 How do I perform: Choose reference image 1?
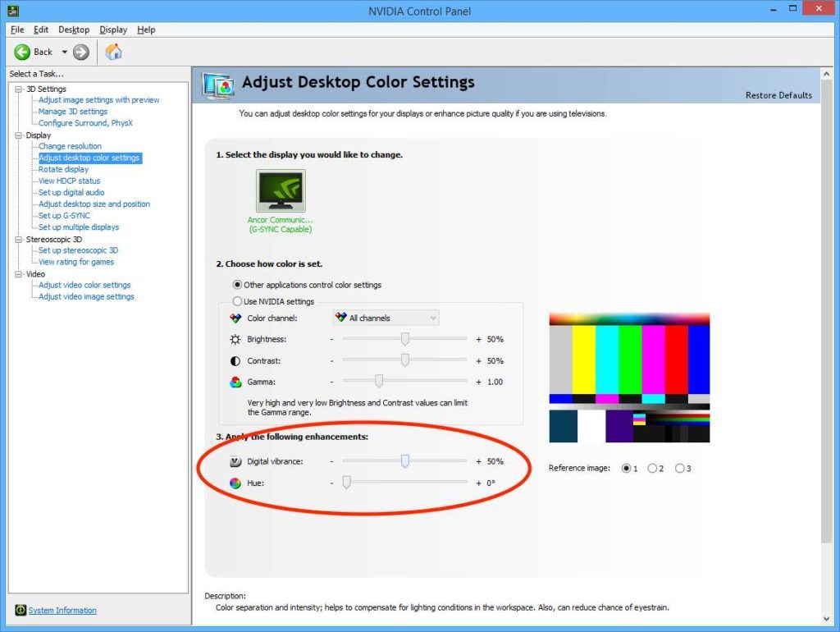(x=626, y=468)
